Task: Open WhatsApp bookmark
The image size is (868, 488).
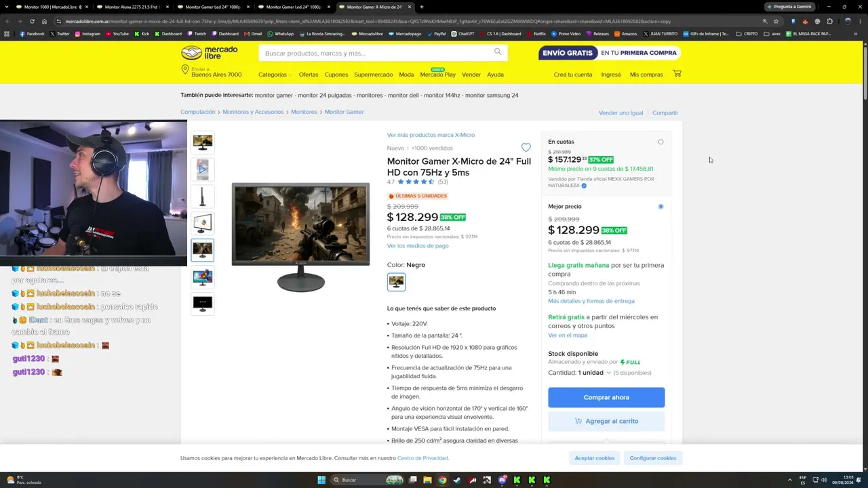Action: click(x=281, y=34)
